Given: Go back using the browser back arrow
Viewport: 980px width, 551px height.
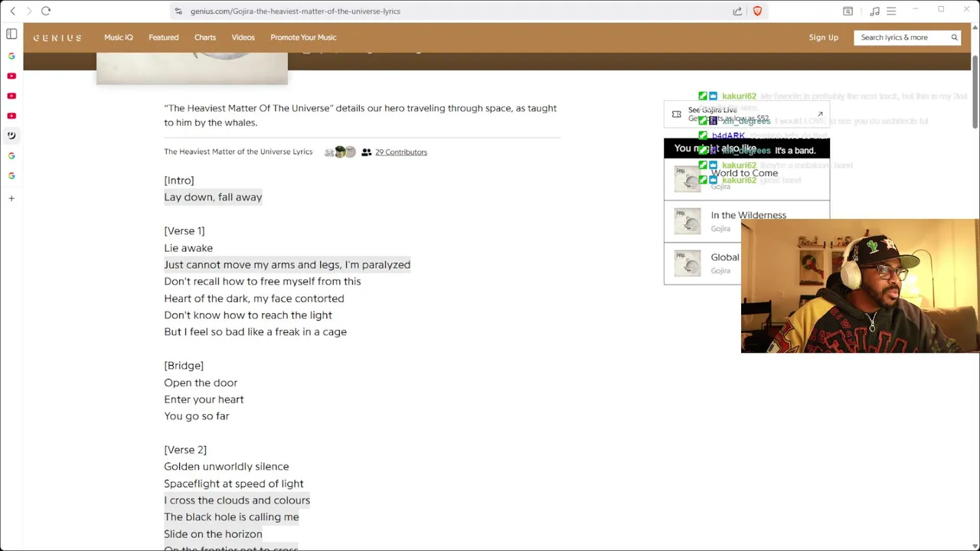Looking at the screenshot, I should click(12, 11).
